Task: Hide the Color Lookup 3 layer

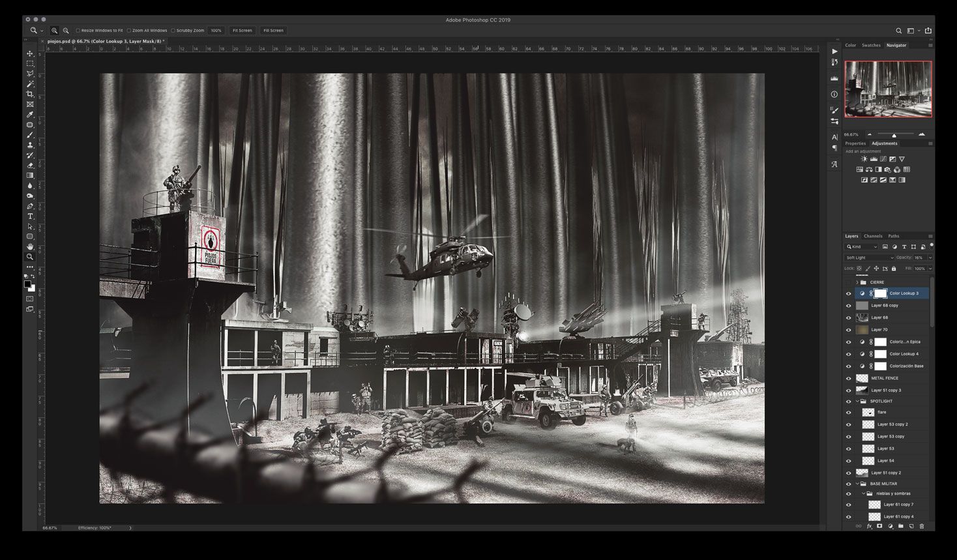Action: (849, 293)
